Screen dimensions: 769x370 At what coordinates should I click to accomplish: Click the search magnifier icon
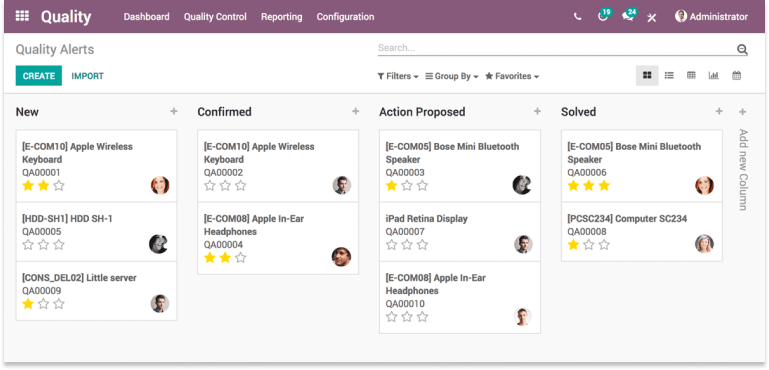click(742, 49)
